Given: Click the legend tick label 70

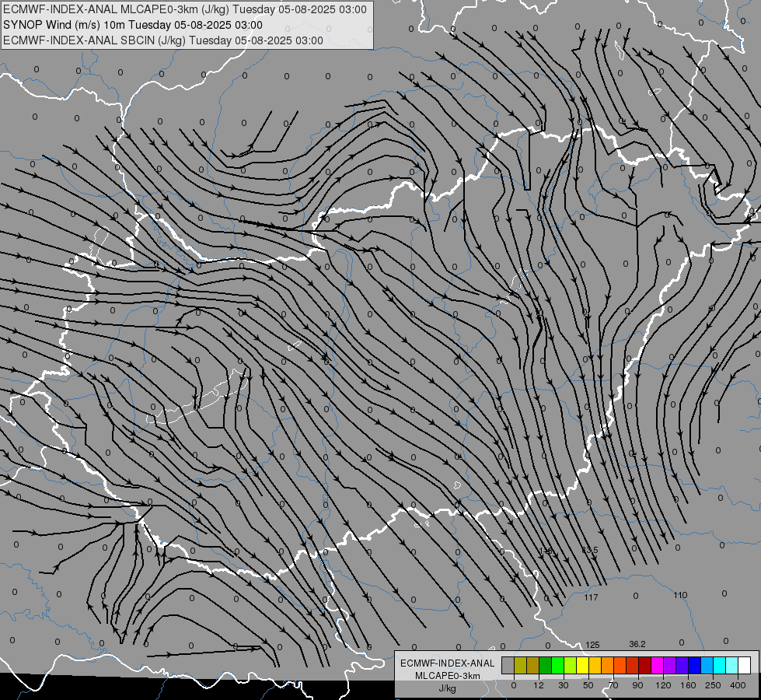Looking at the screenshot, I should (613, 685).
